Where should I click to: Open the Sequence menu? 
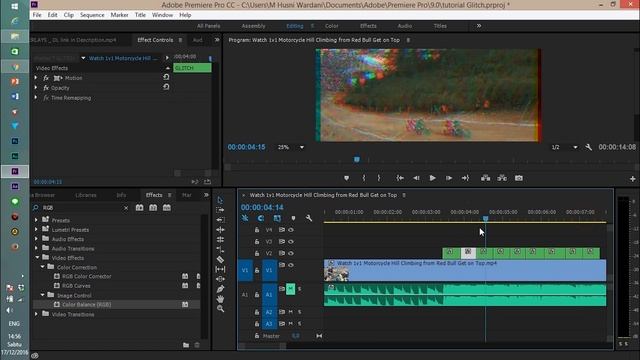[92, 15]
